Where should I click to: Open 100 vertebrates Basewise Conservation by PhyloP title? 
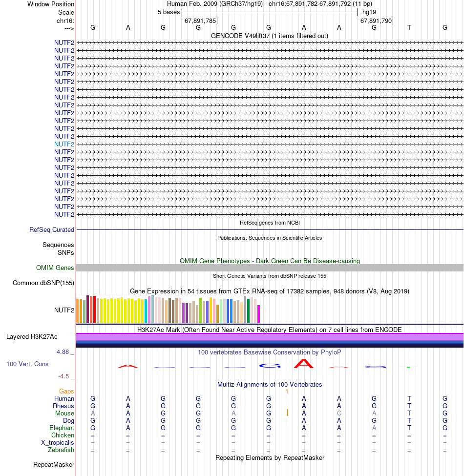(x=270, y=352)
